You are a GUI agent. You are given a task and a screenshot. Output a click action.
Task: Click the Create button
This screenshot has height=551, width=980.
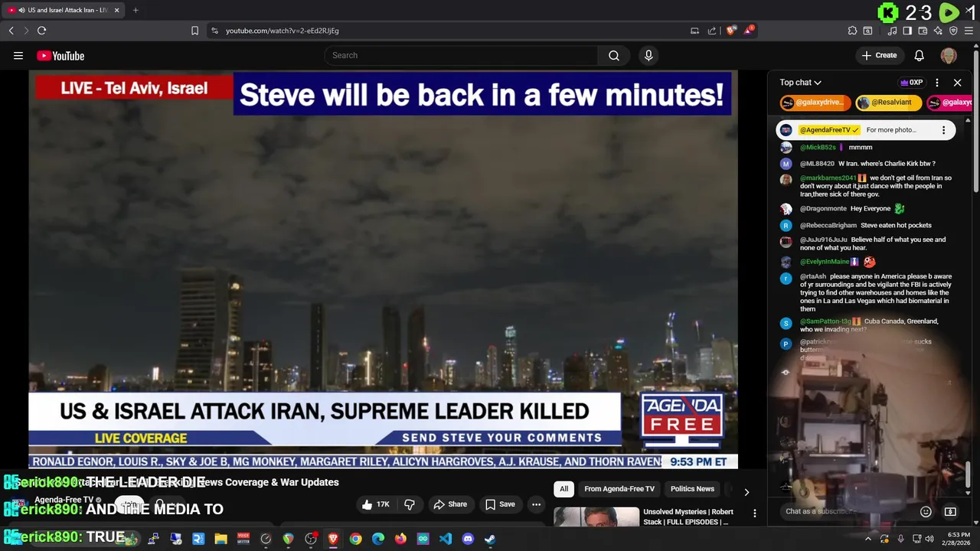coord(879,55)
